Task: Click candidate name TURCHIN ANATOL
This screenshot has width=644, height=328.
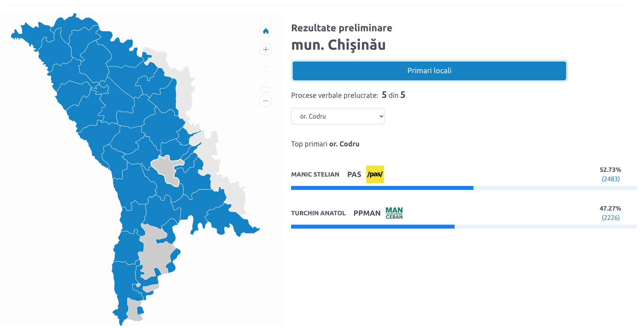Action: [318, 213]
